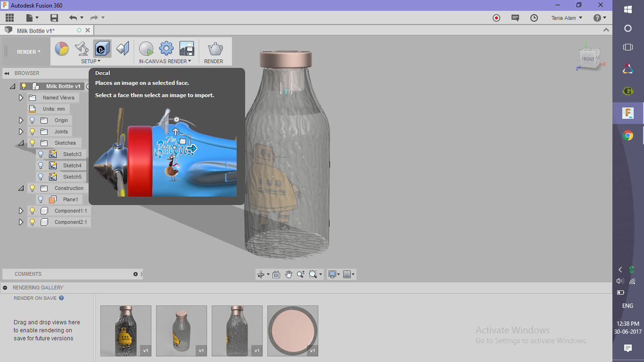Screen dimensions: 644x362
Task: Toggle visibility bulb of Sketch5
Action: [41, 177]
